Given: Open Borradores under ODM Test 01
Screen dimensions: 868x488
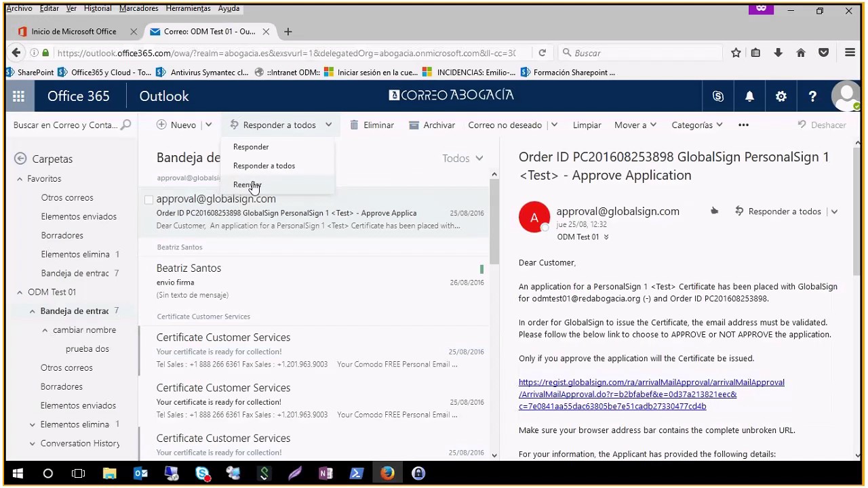Looking at the screenshot, I should (62, 387).
